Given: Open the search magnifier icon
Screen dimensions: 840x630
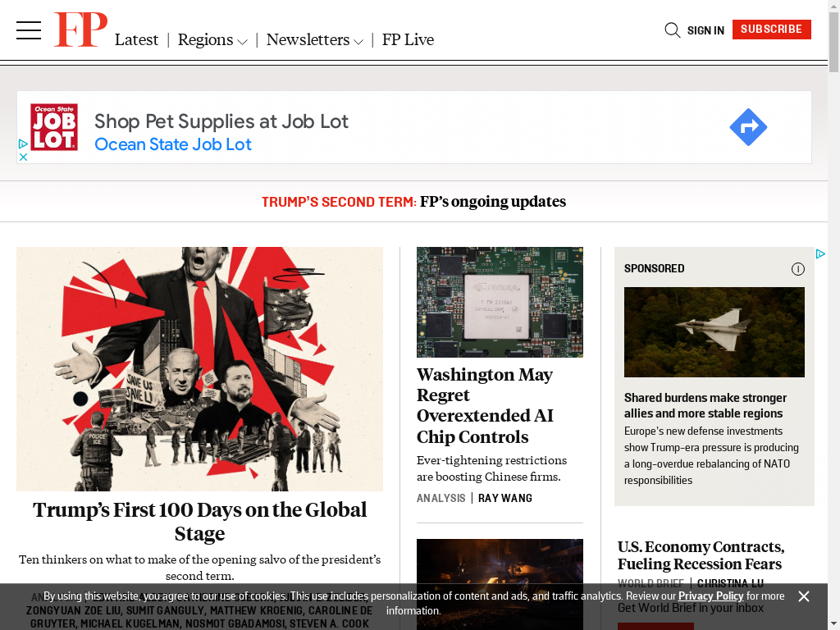Looking at the screenshot, I should (673, 30).
